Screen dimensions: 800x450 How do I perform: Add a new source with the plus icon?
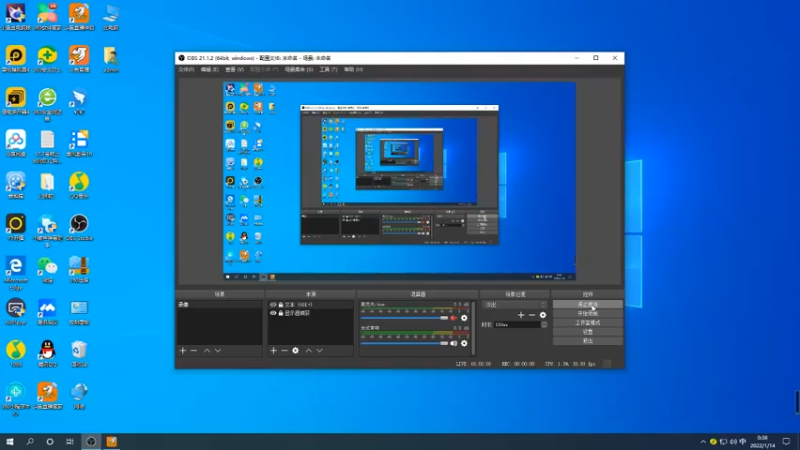coord(273,351)
